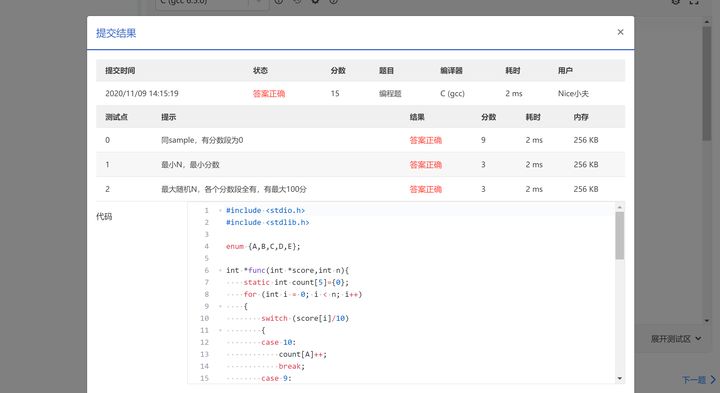Collapse the switch block fold at line 11
This screenshot has height=393, width=720.
coord(220,330)
